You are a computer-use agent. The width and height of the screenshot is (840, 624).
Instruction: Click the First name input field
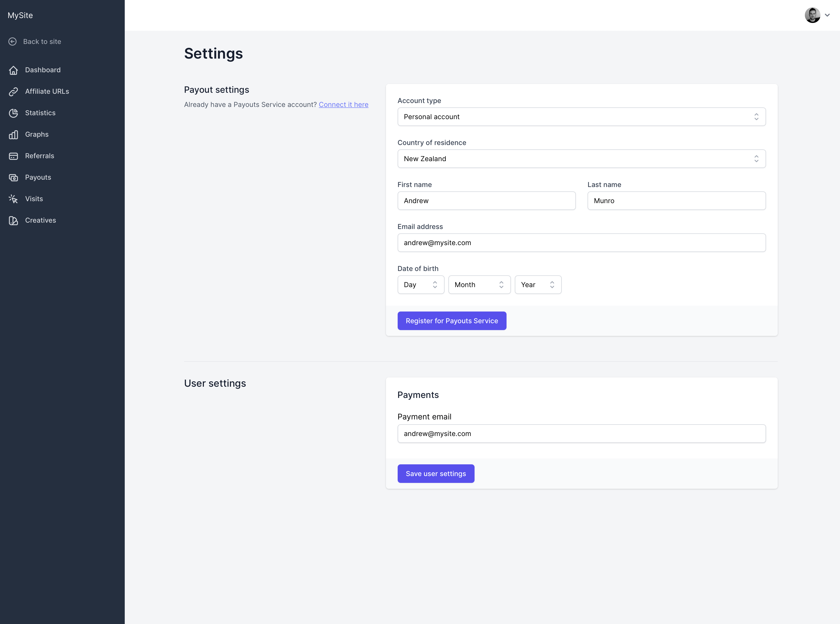click(487, 201)
